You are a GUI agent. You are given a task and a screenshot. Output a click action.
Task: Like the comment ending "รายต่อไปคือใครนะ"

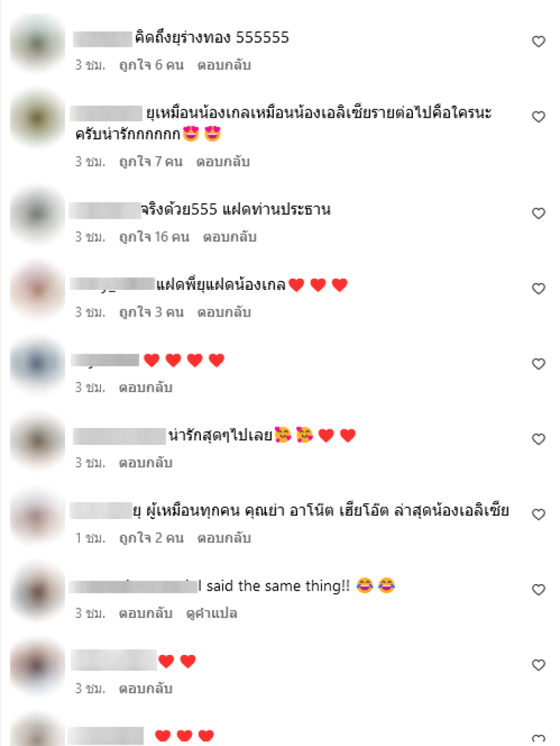[538, 117]
